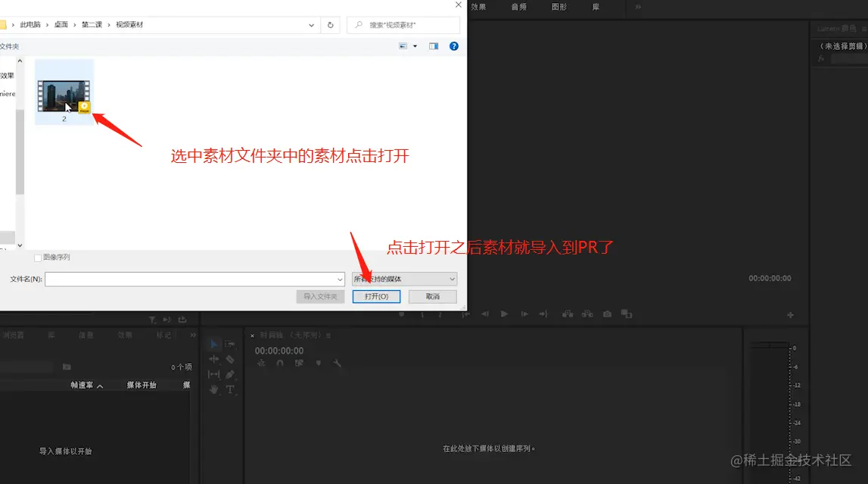Create new bin from search folder icon
Screen dimensions: 868x484
tap(67, 367)
